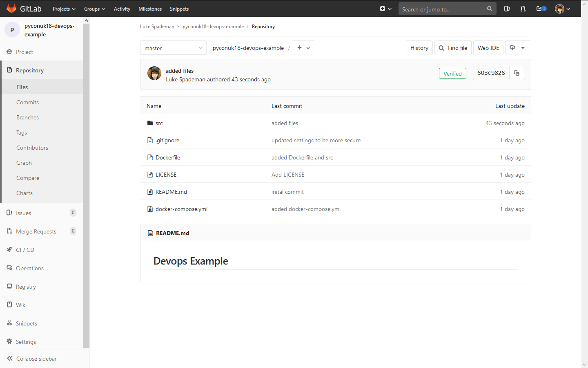This screenshot has width=588, height=368.
Task: Open the new item plus dropdown in navbar
Action: [x=385, y=9]
